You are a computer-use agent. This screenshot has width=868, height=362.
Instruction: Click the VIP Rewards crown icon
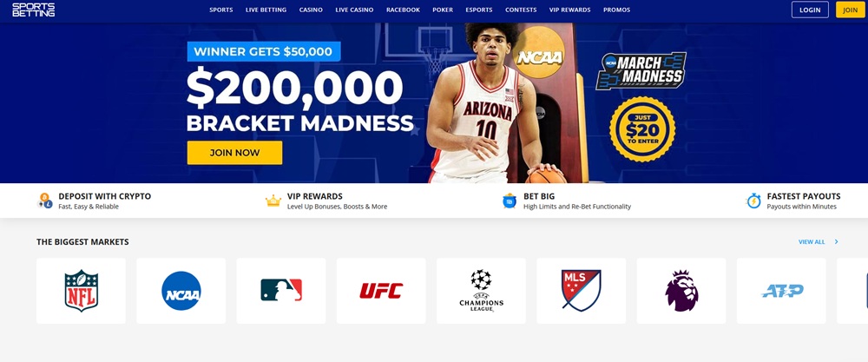pos(273,201)
